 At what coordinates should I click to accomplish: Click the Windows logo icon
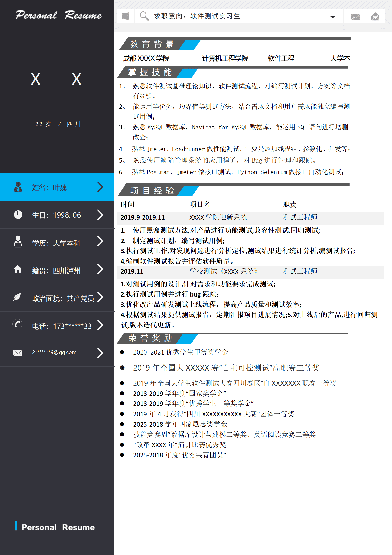[125, 16]
